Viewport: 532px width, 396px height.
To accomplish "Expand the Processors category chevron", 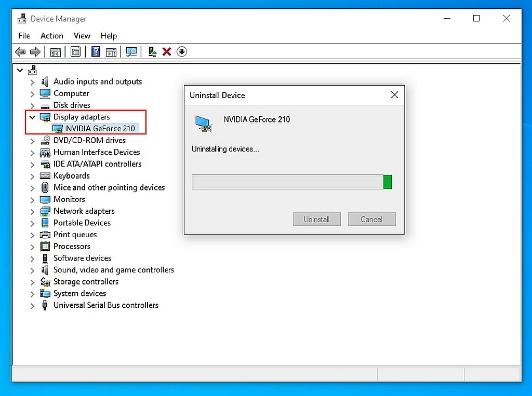I will point(32,247).
